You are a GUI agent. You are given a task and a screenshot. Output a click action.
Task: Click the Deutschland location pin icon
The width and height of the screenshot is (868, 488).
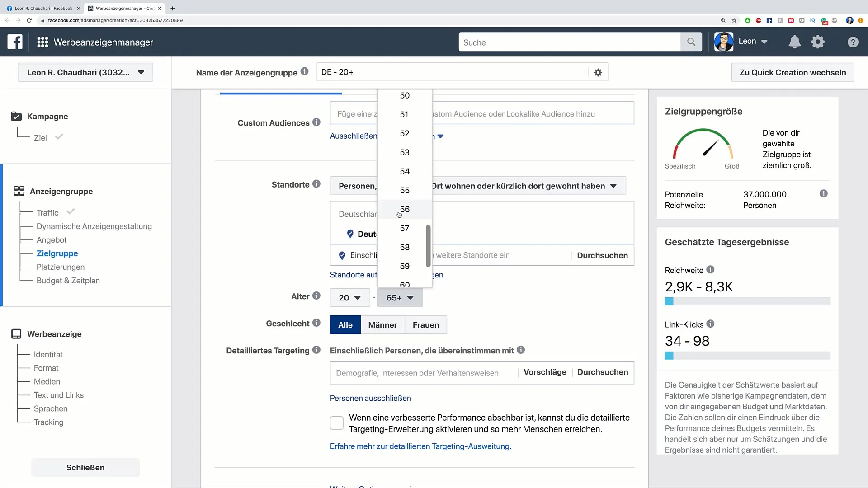tap(350, 234)
